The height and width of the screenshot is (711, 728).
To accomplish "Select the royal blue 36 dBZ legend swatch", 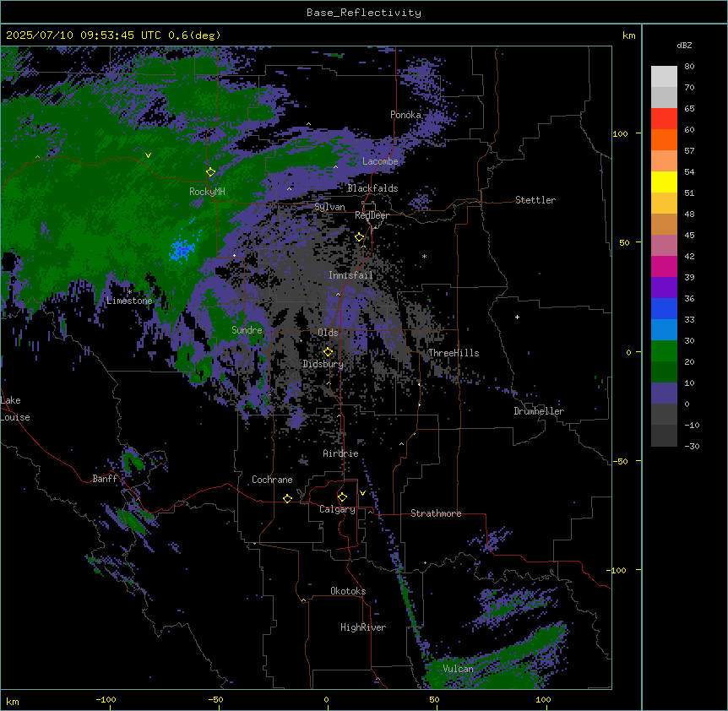I will [x=664, y=308].
